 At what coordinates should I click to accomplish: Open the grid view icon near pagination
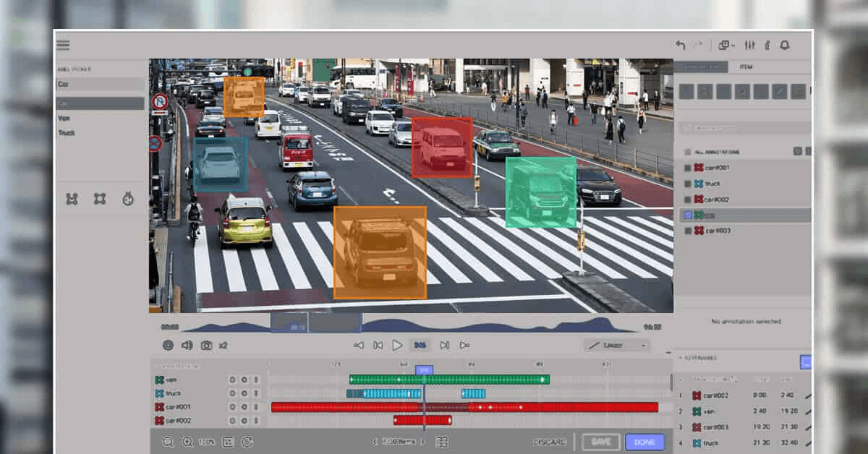click(443, 442)
